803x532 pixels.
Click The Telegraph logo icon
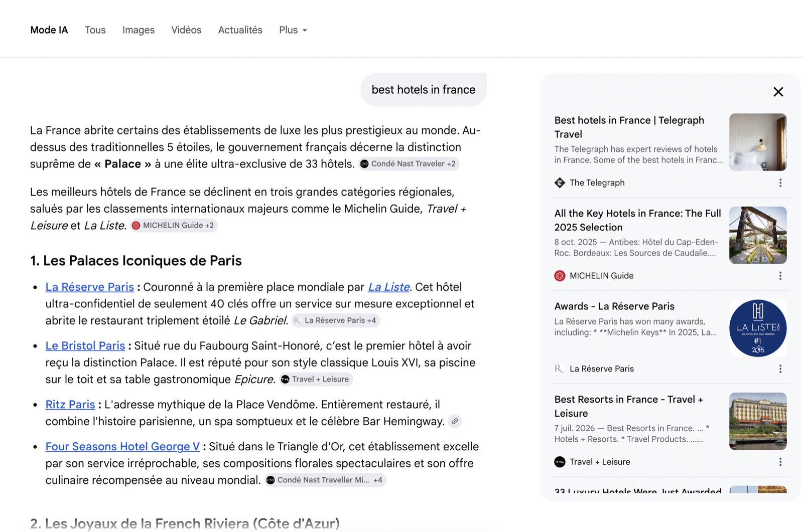click(x=560, y=183)
